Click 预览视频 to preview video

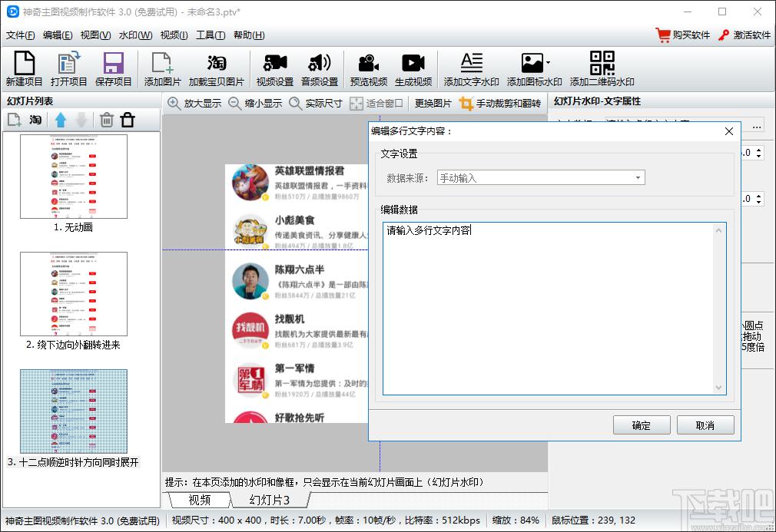click(369, 69)
